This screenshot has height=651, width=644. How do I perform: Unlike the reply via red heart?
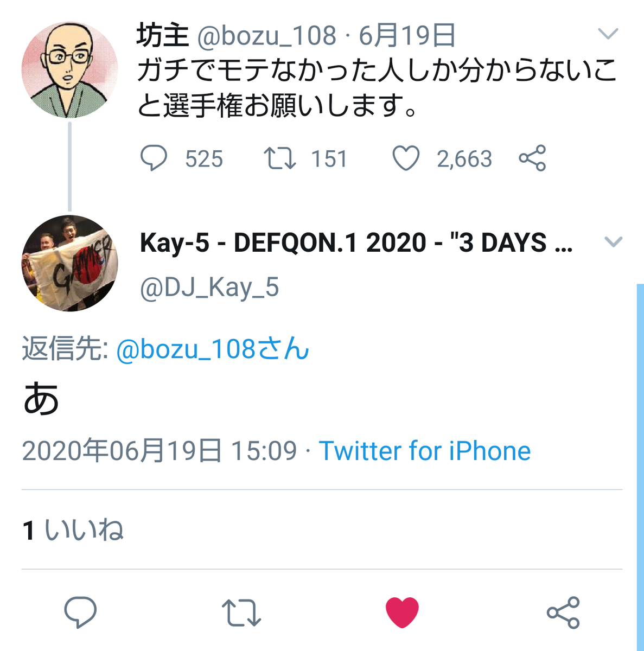[x=402, y=612]
